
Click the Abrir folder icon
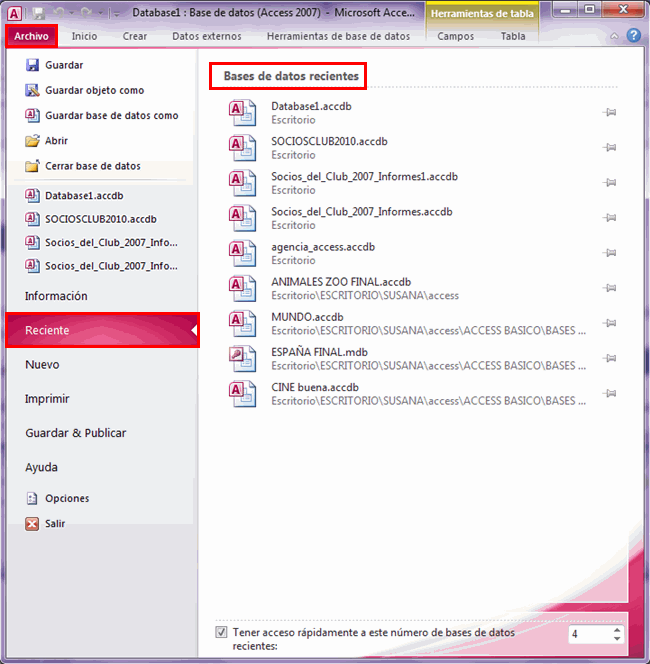click(x=32, y=141)
